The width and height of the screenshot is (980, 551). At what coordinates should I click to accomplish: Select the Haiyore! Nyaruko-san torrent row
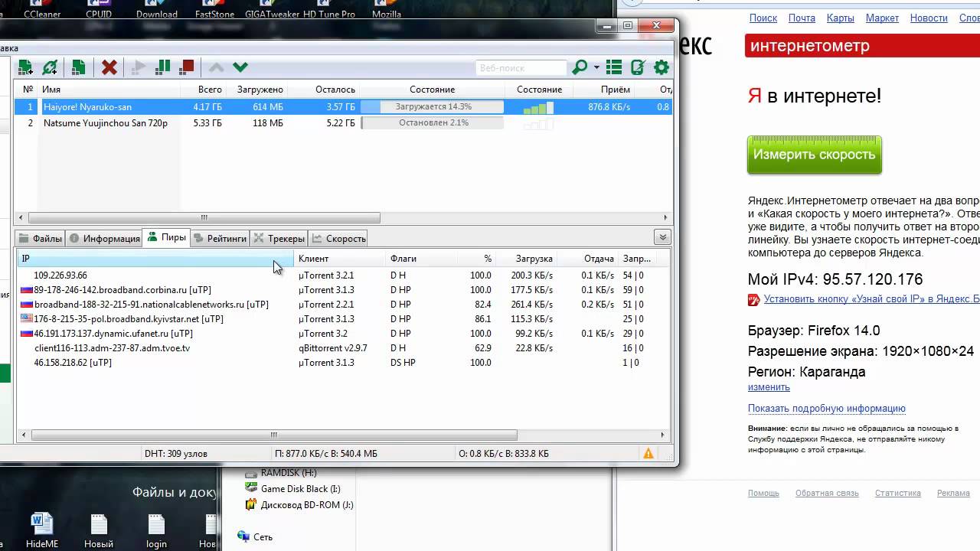[343, 107]
